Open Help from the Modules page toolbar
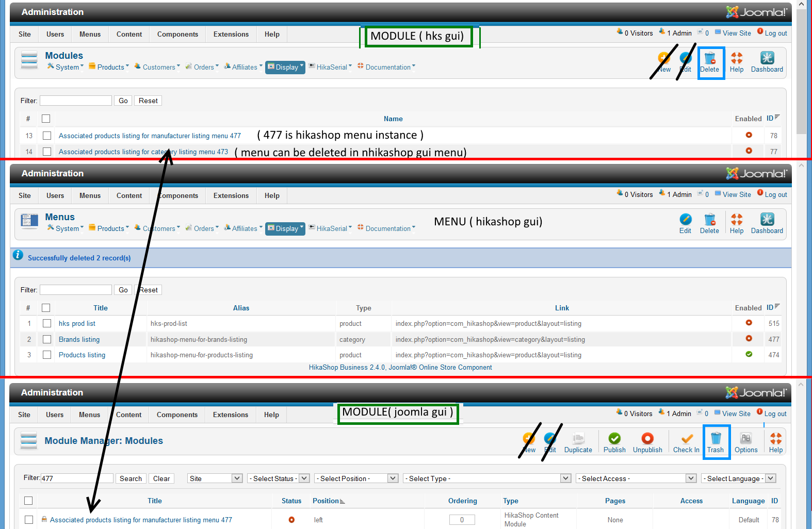The image size is (812, 529). [x=737, y=62]
